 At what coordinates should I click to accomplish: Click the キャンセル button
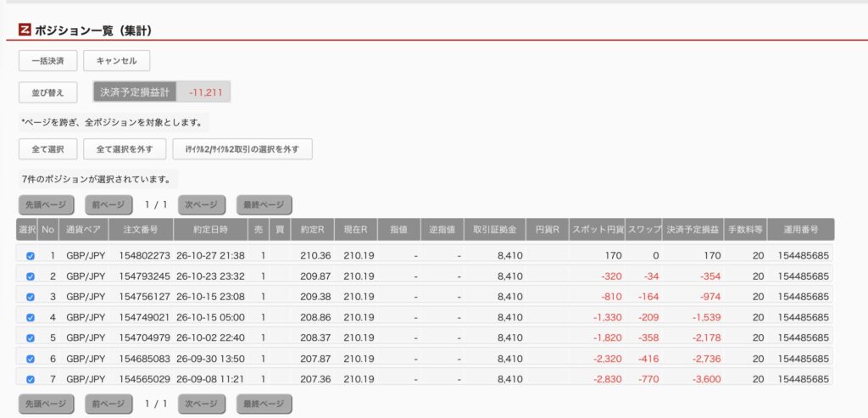click(x=117, y=61)
